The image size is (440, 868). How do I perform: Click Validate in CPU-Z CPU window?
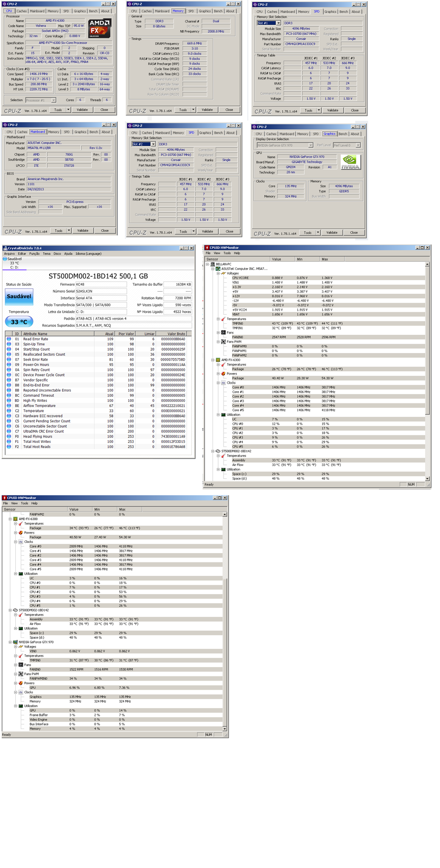82,110
